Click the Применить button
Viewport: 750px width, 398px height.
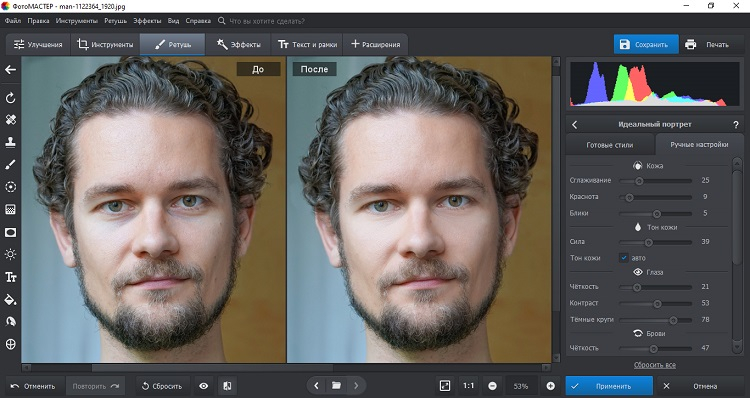point(609,386)
